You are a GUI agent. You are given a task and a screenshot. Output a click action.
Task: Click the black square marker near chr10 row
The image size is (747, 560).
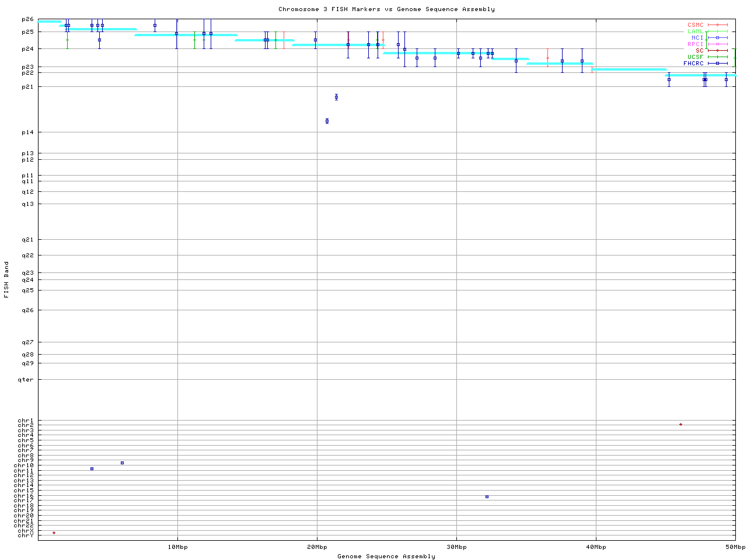(x=122, y=463)
